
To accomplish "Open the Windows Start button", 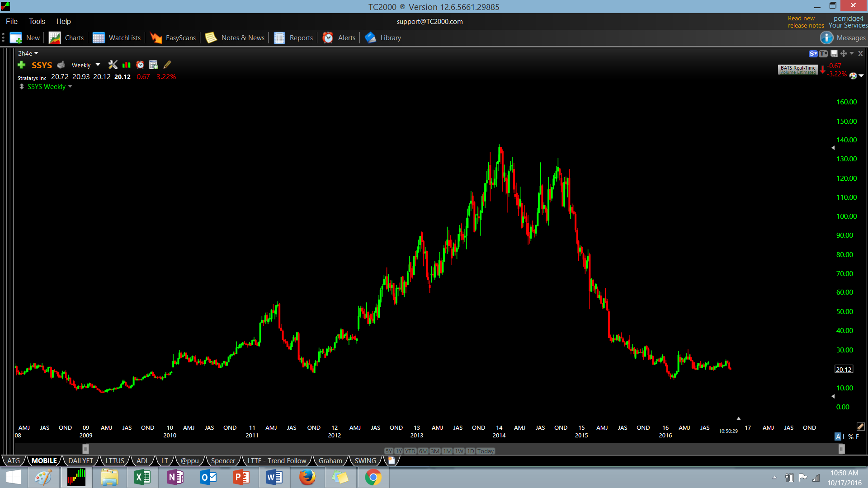I will click(x=14, y=477).
